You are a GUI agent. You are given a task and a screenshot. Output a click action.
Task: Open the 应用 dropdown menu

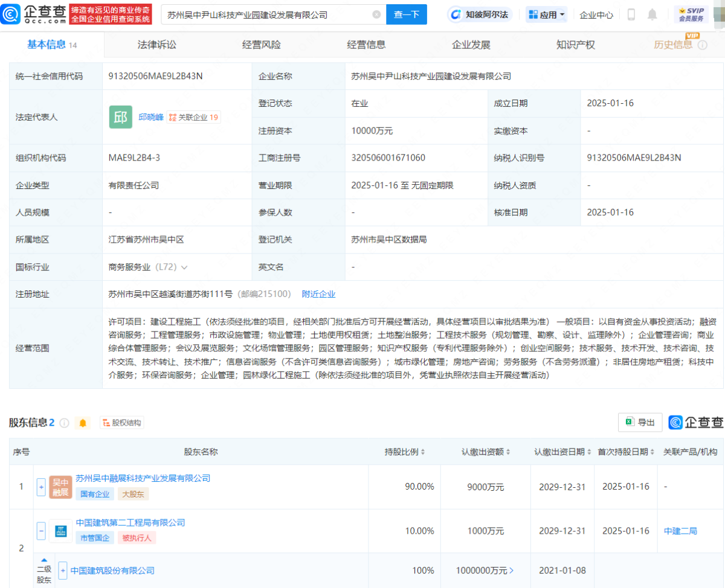(x=546, y=14)
